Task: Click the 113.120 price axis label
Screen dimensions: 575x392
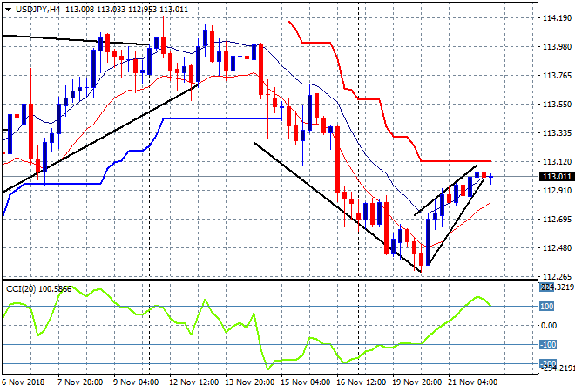Action: [557, 162]
